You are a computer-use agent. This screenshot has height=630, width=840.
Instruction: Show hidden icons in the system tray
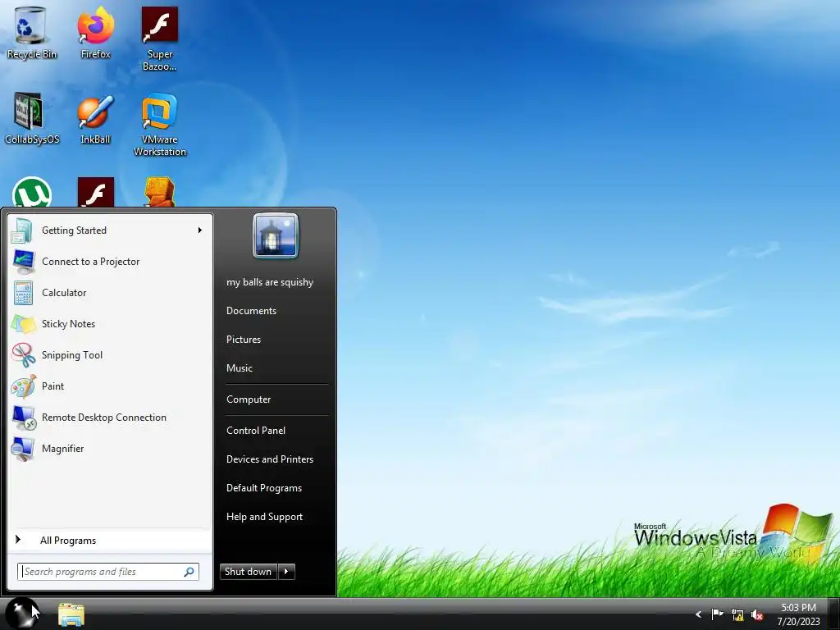pos(698,614)
